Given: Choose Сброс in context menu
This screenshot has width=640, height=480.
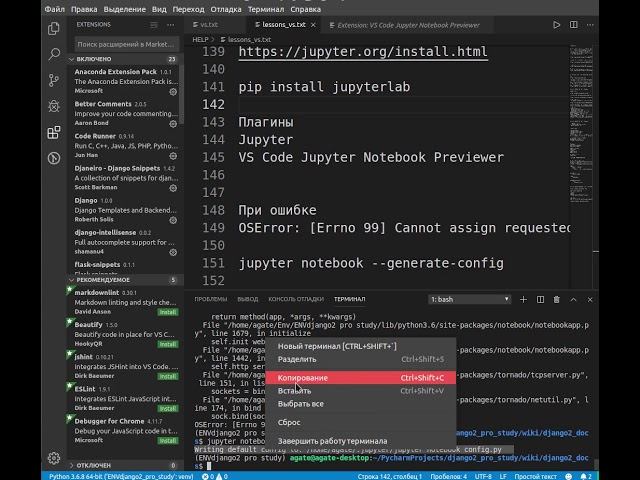Looking at the screenshot, I should tap(360, 422).
